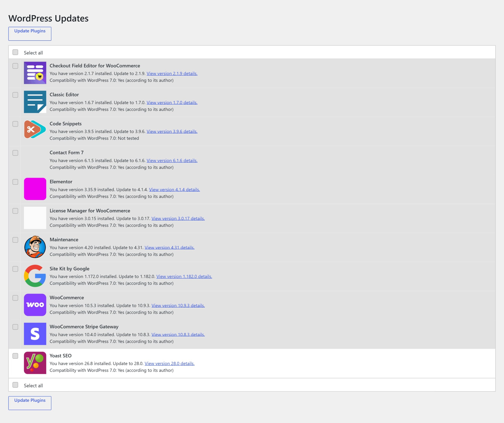Tick the Code Snippets checkbox
This screenshot has width=504, height=423.
15,124
